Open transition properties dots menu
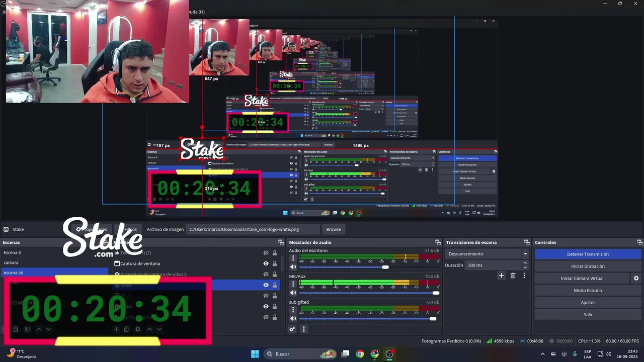The width and height of the screenshot is (644, 362). pos(524,276)
